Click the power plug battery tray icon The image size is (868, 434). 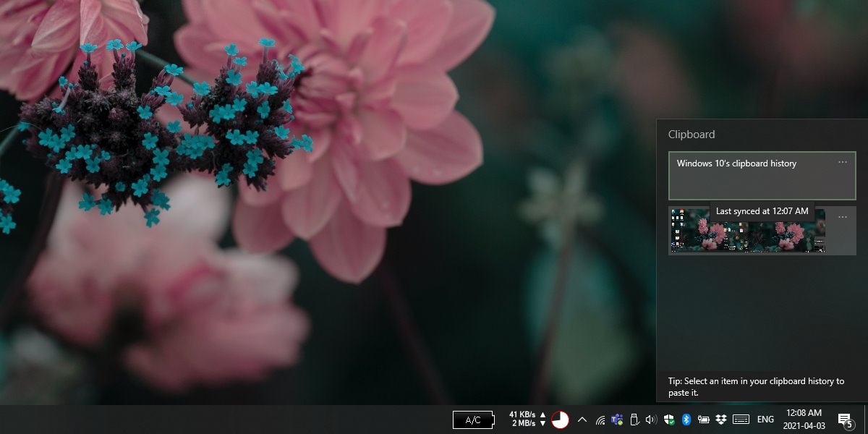(x=703, y=420)
